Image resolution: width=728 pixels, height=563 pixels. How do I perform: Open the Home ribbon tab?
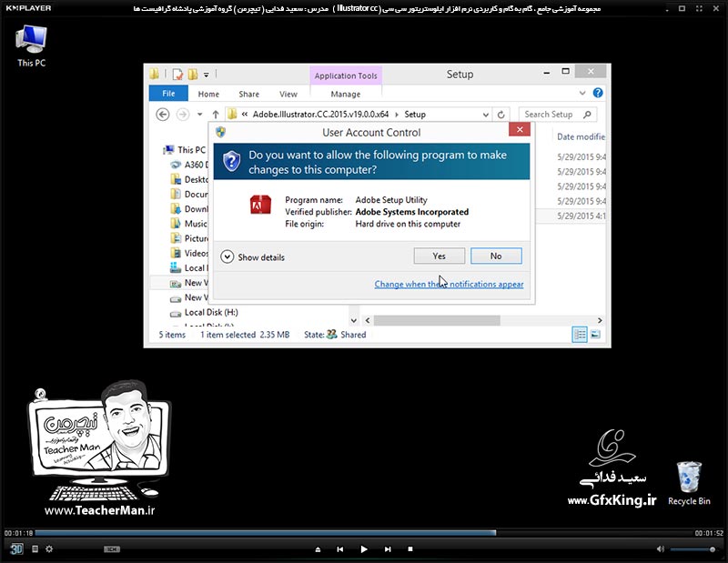(x=208, y=95)
